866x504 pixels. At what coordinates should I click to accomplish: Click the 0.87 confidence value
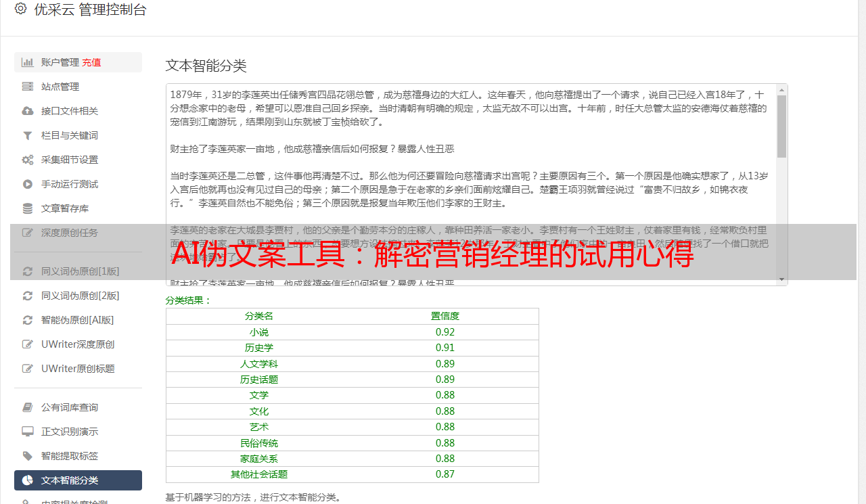tap(445, 474)
